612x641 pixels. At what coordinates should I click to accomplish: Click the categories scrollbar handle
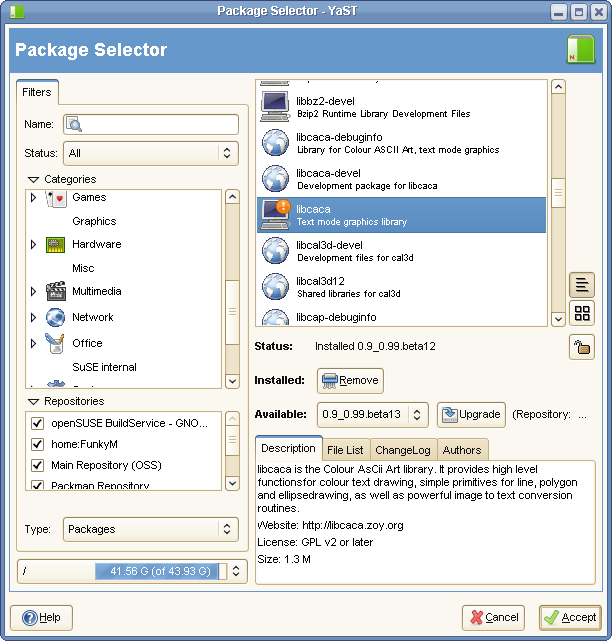(232, 312)
